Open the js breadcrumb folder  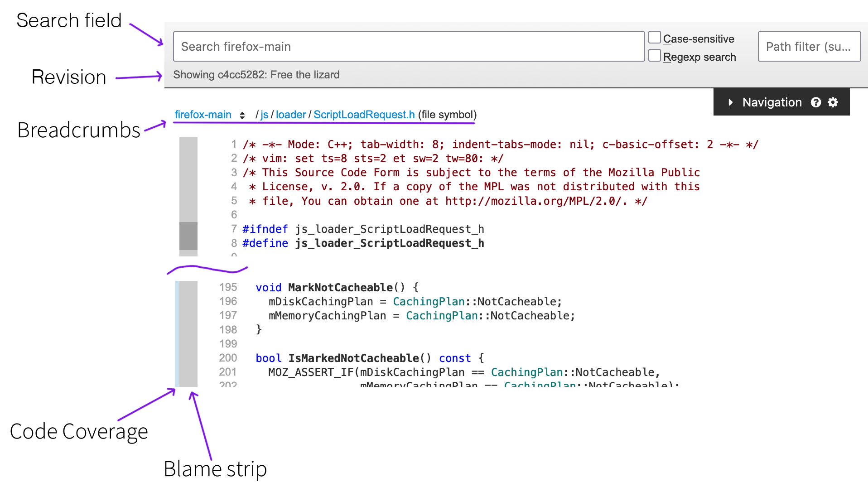(x=264, y=115)
